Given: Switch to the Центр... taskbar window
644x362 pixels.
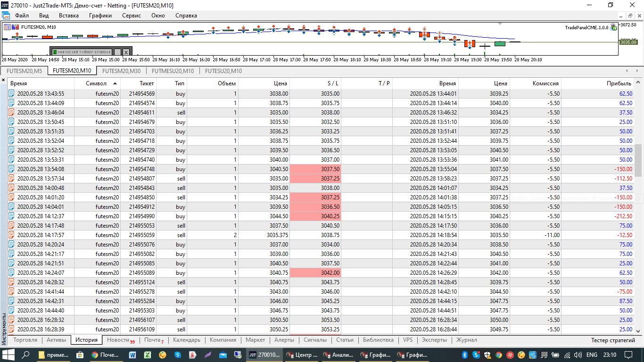Looking at the screenshot, I should [x=302, y=354].
